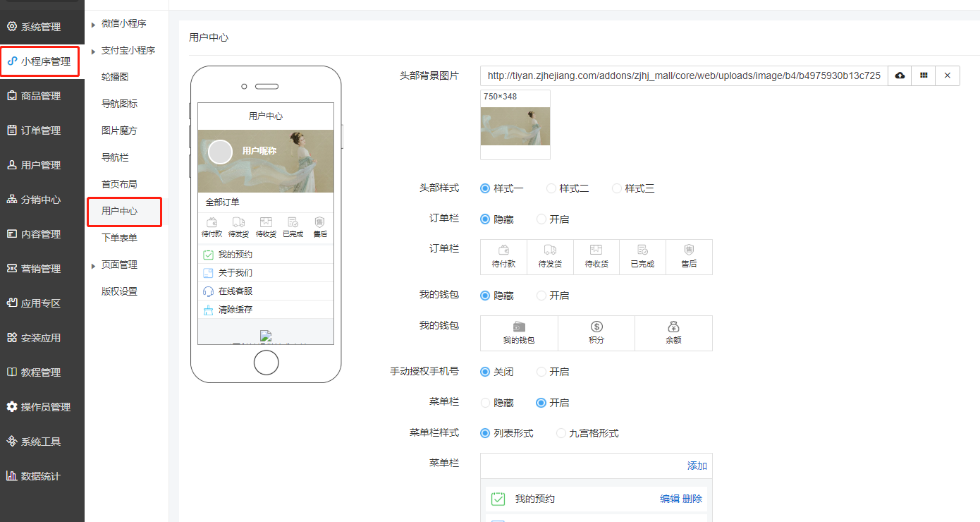This screenshot has height=522, width=980.
Task: Expand 支付宝小程序 tree item
Action: [128, 51]
